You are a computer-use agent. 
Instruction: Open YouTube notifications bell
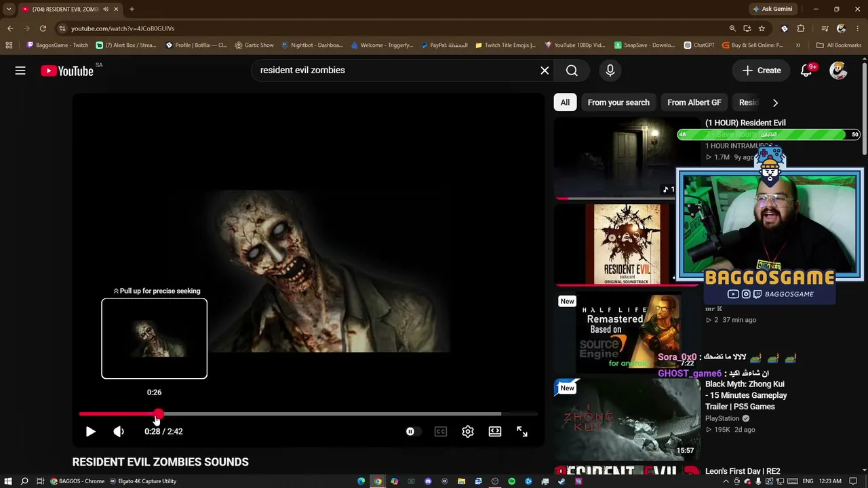pyautogui.click(x=806, y=70)
